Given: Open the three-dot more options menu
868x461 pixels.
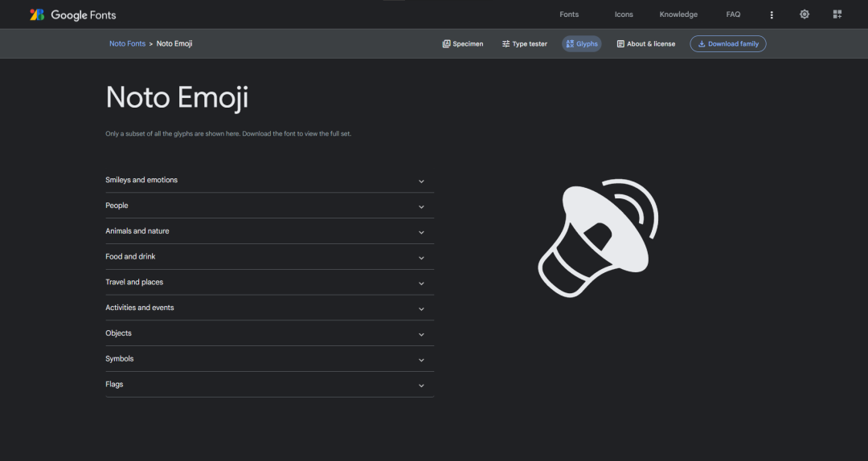Looking at the screenshot, I should click(772, 15).
